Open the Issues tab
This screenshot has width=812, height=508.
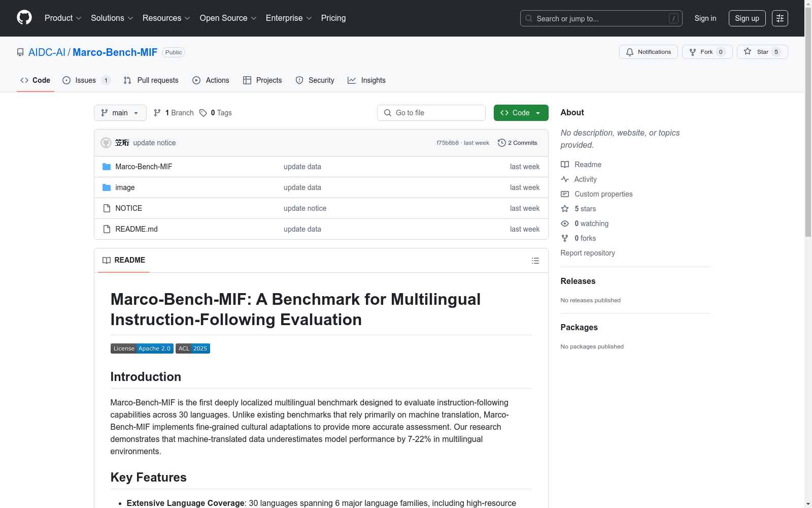point(86,80)
